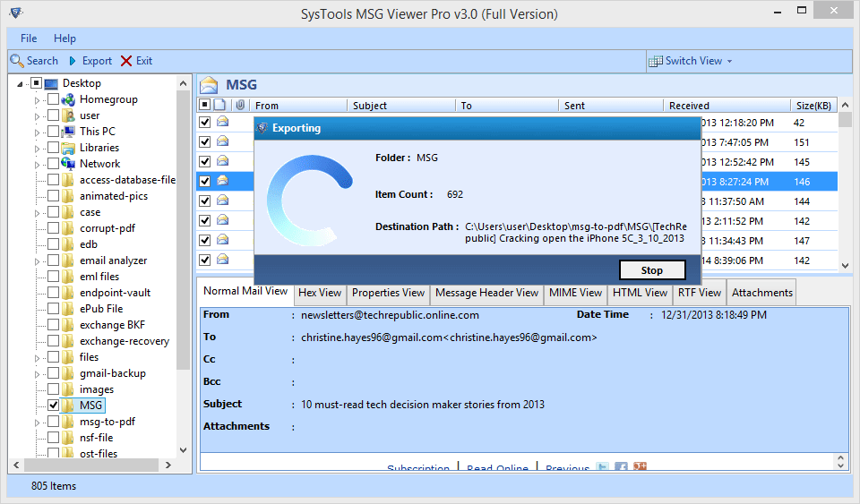
Task: Uncheck the checkbox of the 42 KB email
Action: [204, 122]
